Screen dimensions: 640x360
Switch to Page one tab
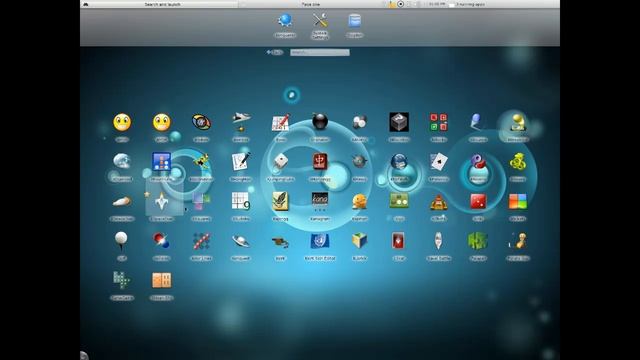(311, 4)
